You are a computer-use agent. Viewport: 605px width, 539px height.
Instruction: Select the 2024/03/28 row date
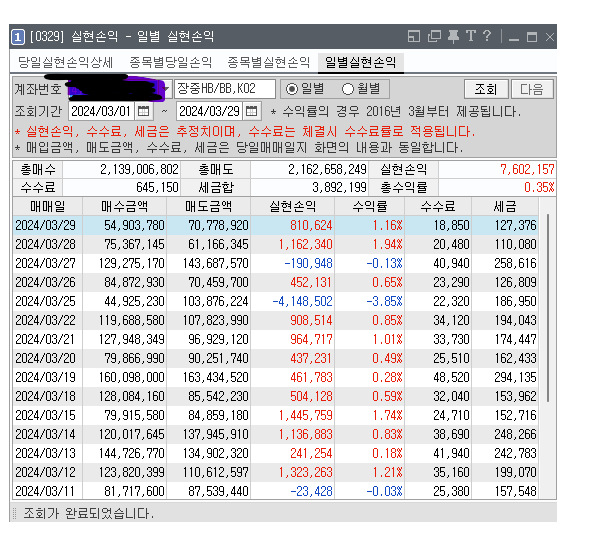pos(46,245)
